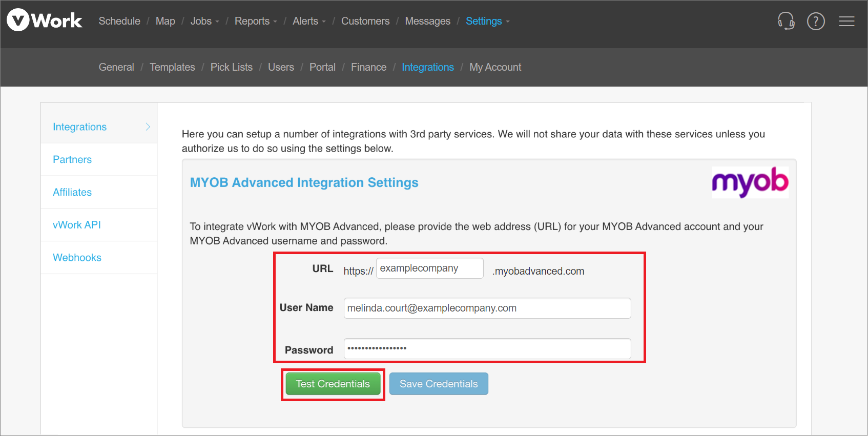Open the headset support icon
The width and height of the screenshot is (868, 436).
coord(786,21)
